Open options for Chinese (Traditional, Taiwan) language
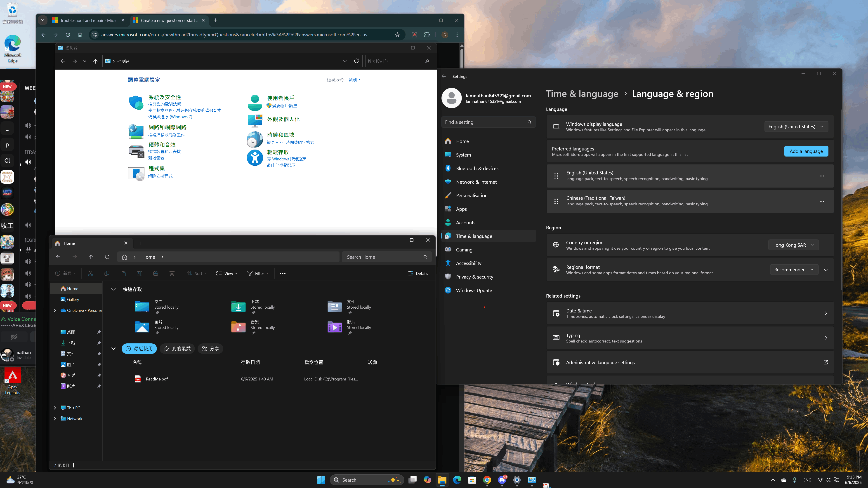 point(822,201)
